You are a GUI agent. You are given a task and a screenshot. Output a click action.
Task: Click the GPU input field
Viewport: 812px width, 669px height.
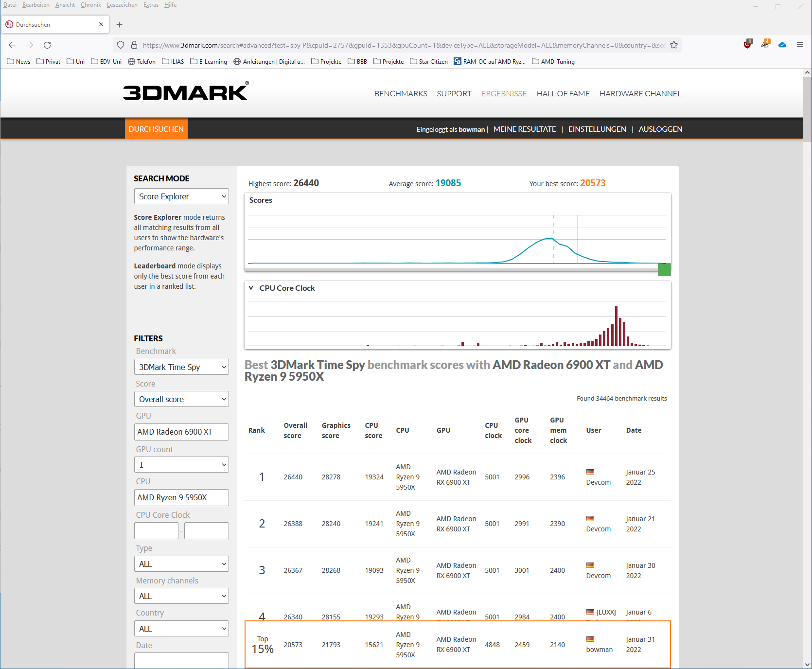point(181,432)
